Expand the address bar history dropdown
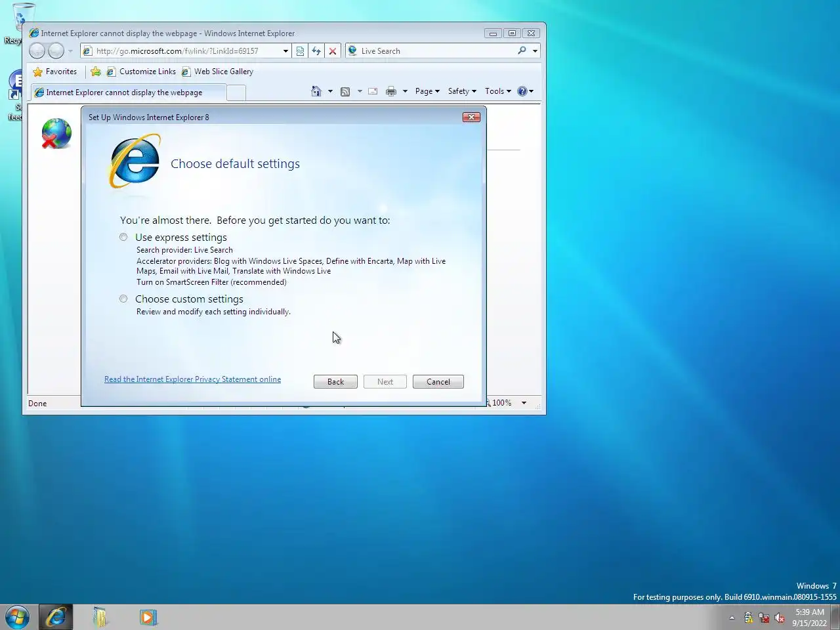840x630 pixels. [285, 51]
